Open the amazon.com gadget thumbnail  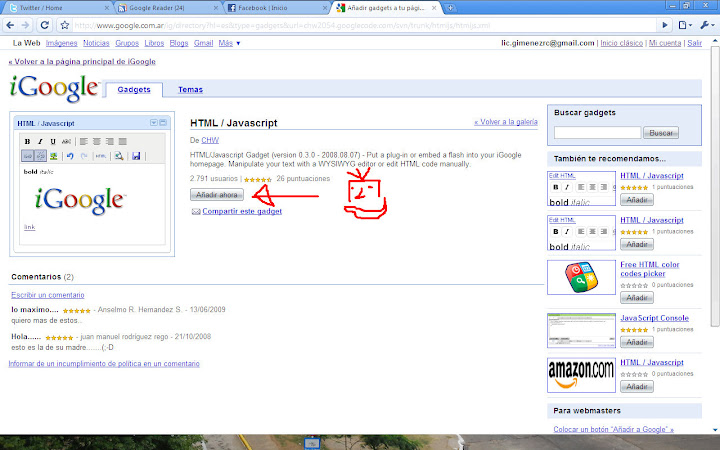pyautogui.click(x=581, y=375)
